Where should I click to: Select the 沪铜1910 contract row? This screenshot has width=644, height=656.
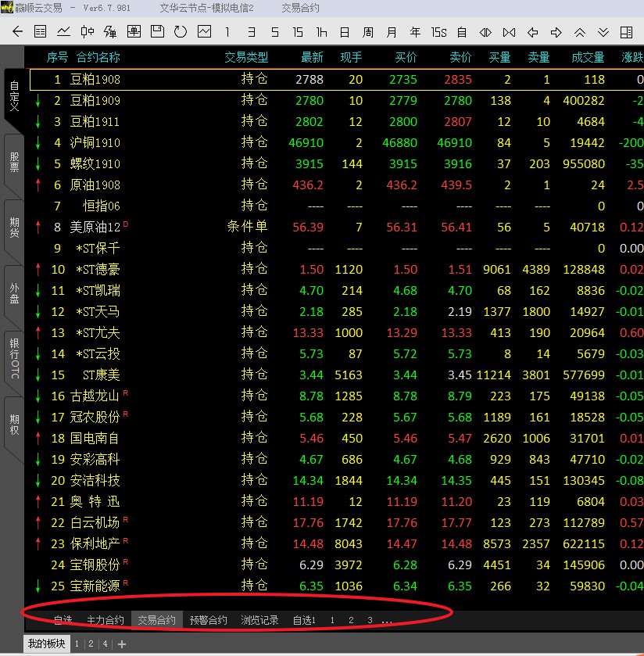pyautogui.click(x=95, y=142)
